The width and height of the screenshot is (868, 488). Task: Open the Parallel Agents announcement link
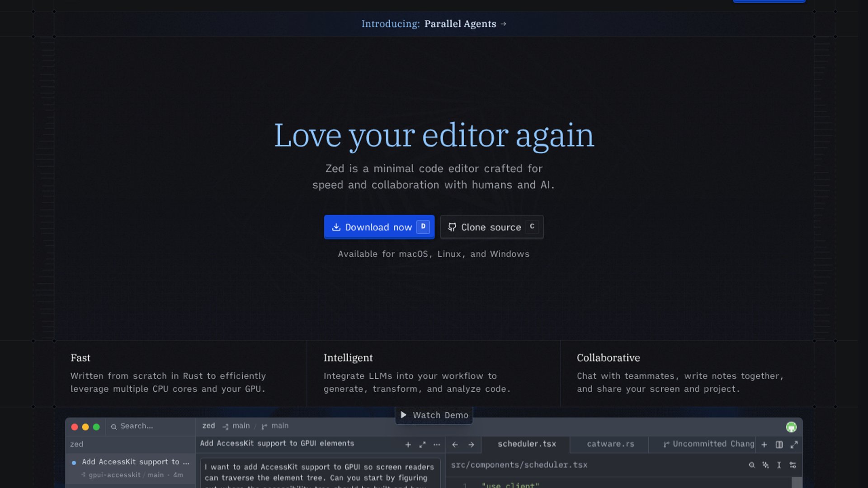click(x=460, y=24)
